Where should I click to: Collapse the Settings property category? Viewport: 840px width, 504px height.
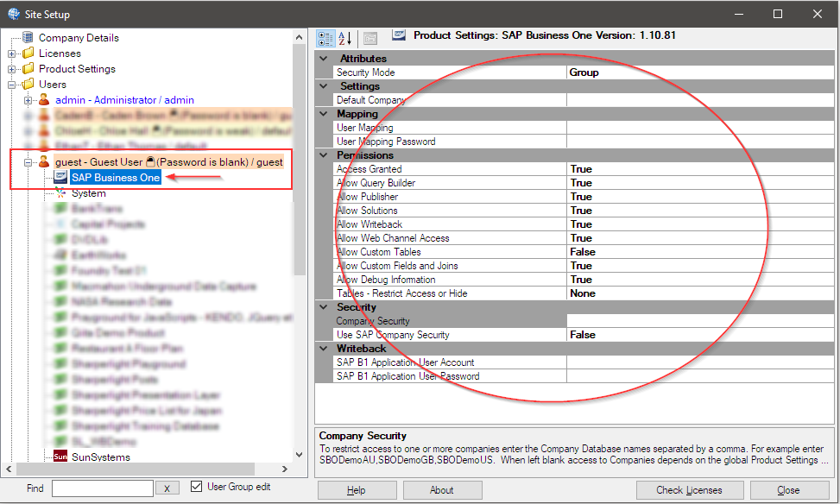tap(324, 85)
